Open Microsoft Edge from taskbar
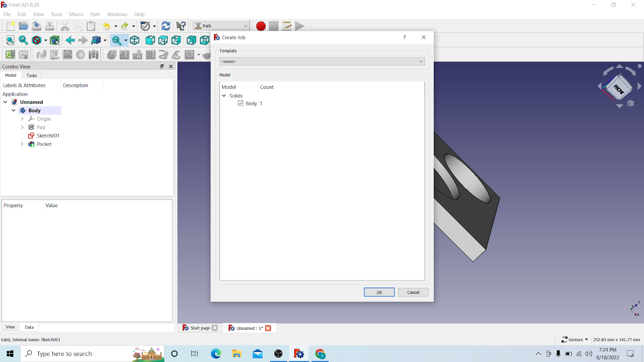Screen dimensions: 644x362 point(216,354)
